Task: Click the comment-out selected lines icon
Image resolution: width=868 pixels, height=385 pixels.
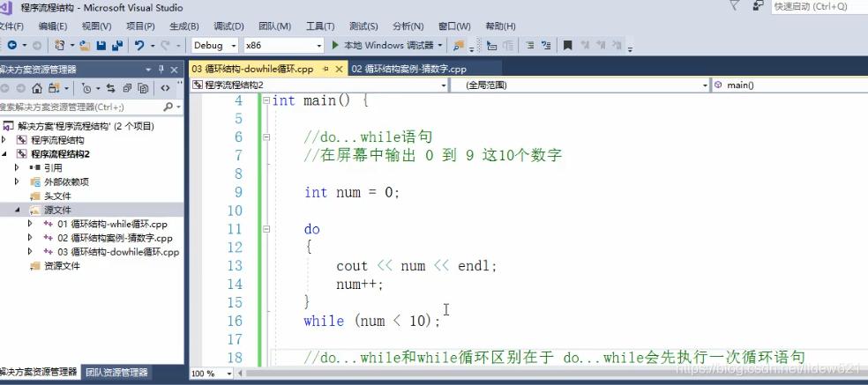Action: (530, 45)
